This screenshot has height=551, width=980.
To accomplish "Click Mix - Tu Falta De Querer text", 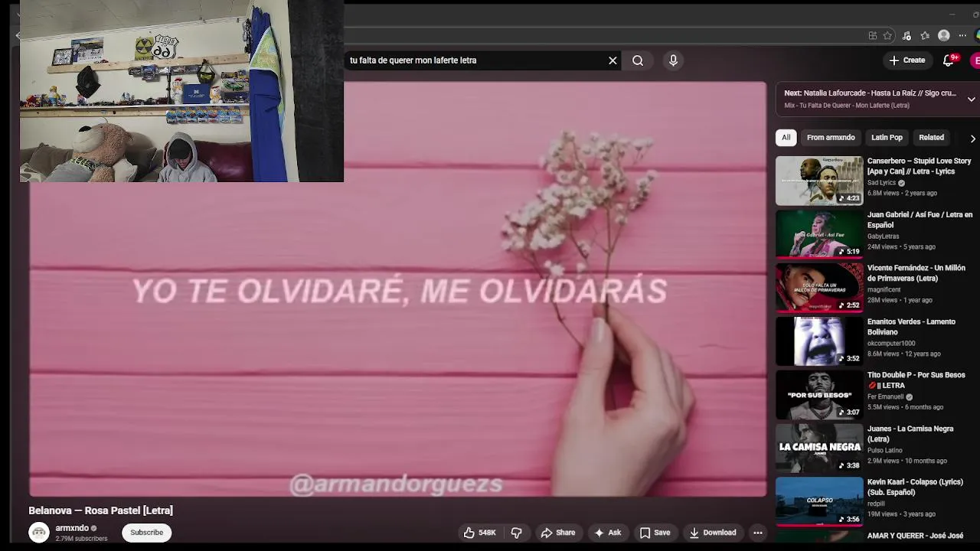I will tap(847, 106).
